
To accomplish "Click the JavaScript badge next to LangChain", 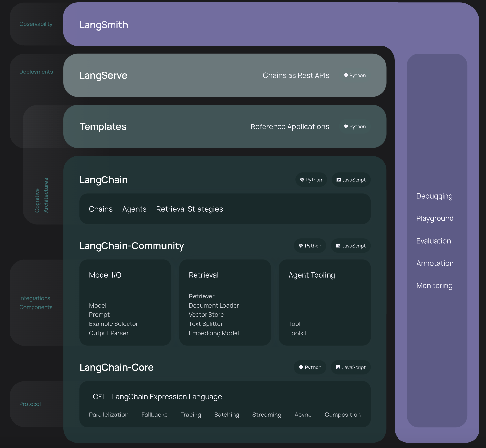I will (x=351, y=180).
